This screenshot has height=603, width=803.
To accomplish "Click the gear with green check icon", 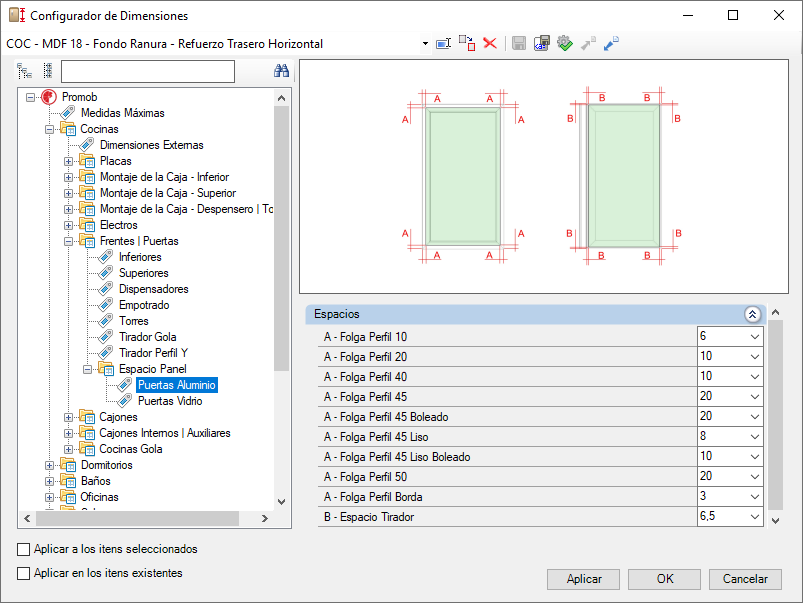I will (x=565, y=44).
